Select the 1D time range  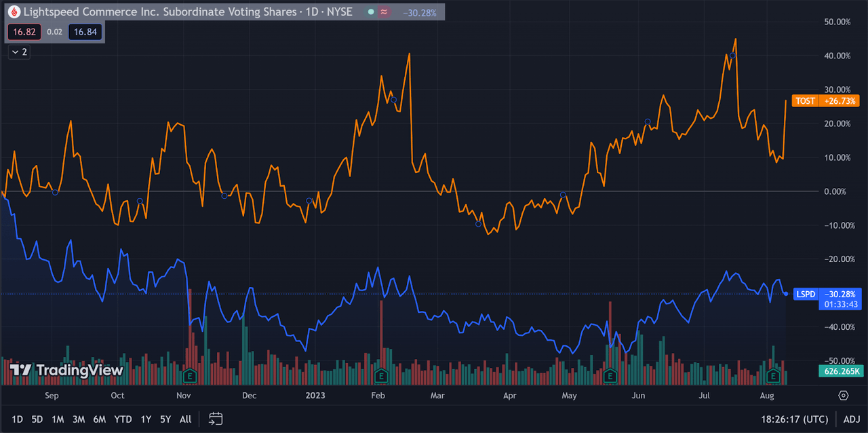pyautogui.click(x=18, y=419)
